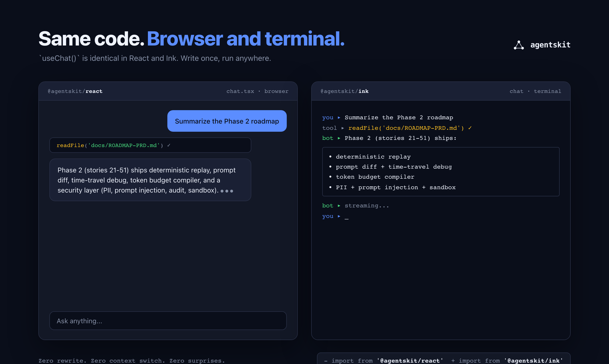
Task: Click the Phase 2 bot response bubble
Action: click(150, 180)
